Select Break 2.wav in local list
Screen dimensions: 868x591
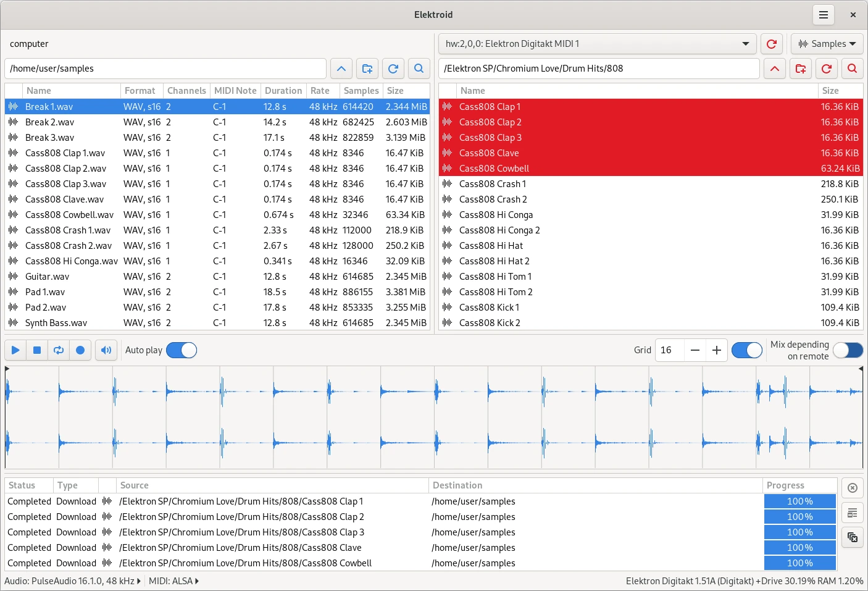(x=217, y=122)
